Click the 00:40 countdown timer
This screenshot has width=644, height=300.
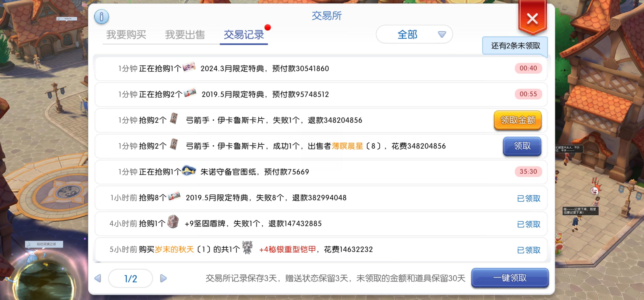point(528,68)
